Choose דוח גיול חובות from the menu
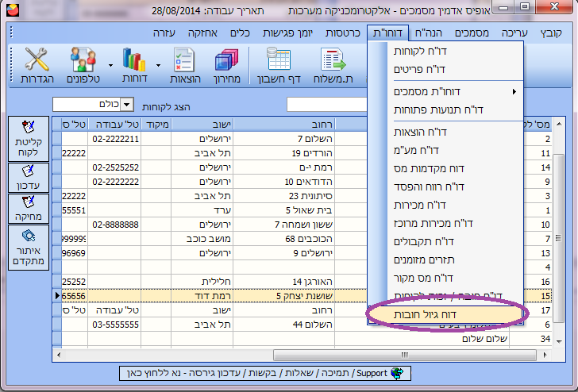 446,314
